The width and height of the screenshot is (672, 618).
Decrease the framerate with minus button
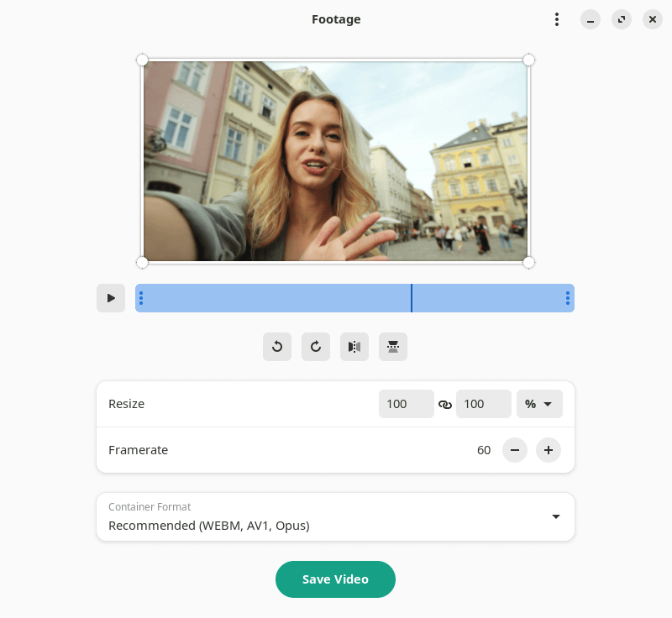pos(515,450)
